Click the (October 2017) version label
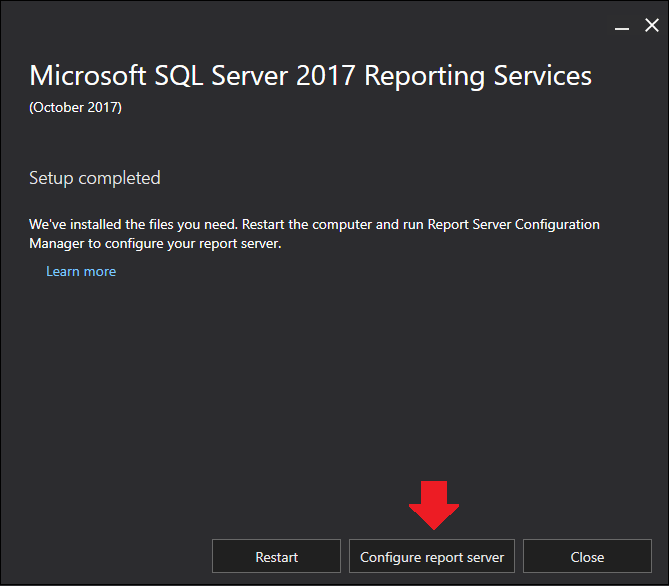669x586 pixels. [76, 107]
